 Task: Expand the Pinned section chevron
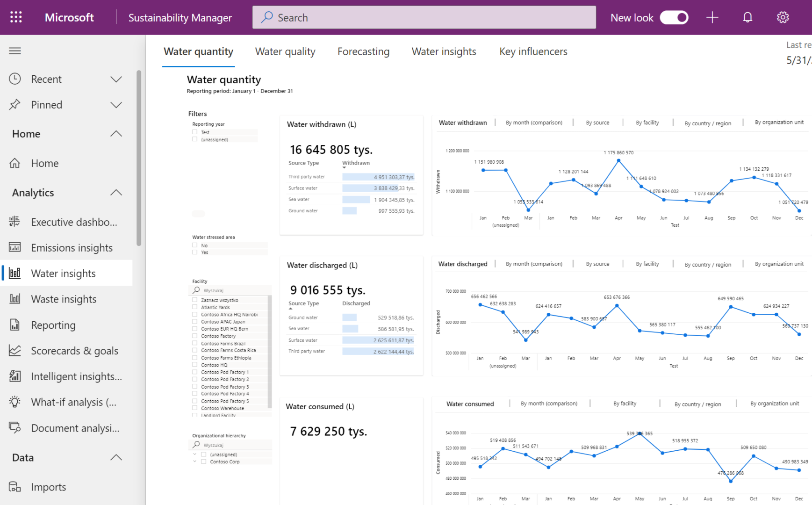tap(116, 105)
